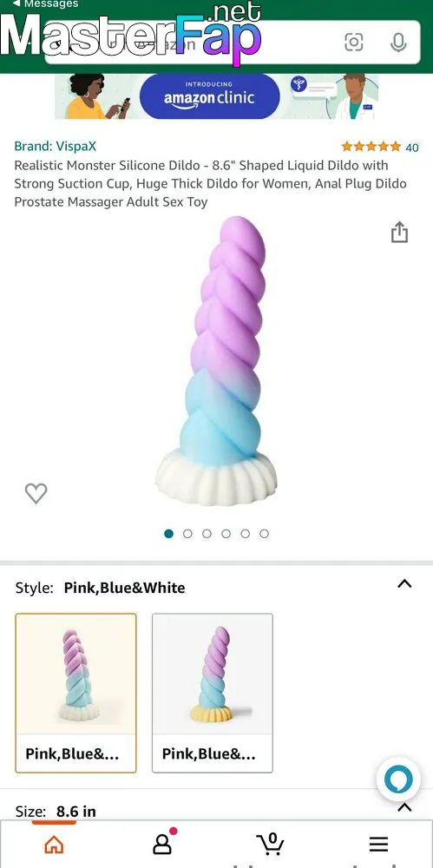Image resolution: width=433 pixels, height=868 pixels.
Task: Open the hamburger menu in bottom bar
Action: point(378,845)
